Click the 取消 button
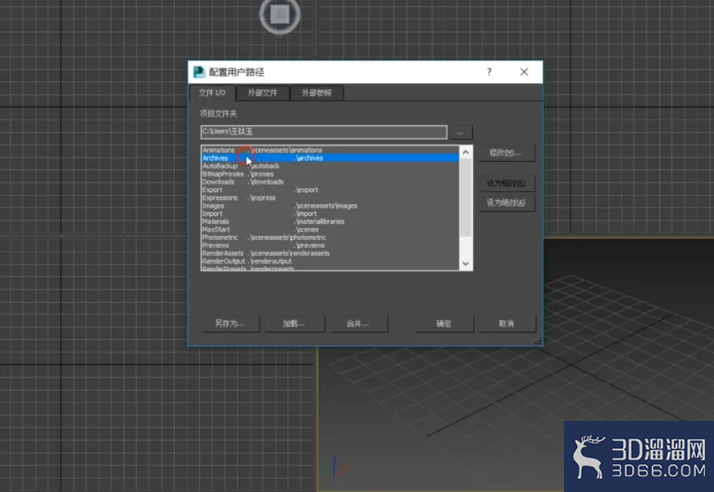714x492 pixels. coord(506,323)
